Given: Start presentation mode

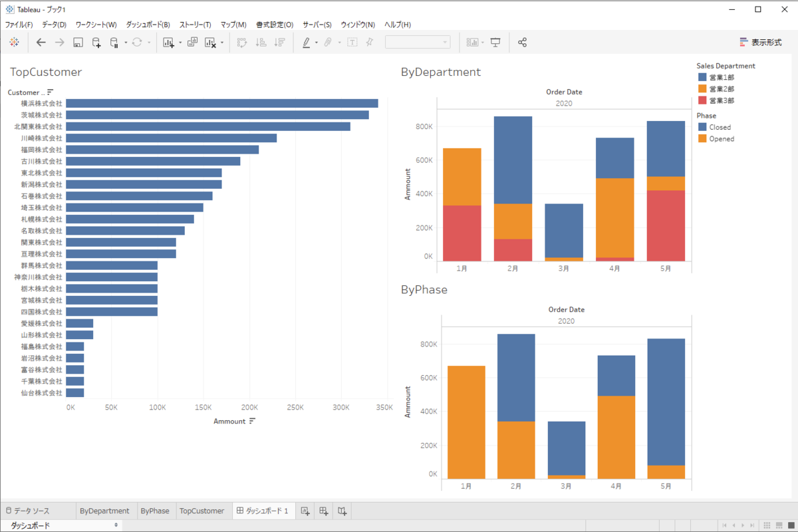Looking at the screenshot, I should tap(495, 43).
